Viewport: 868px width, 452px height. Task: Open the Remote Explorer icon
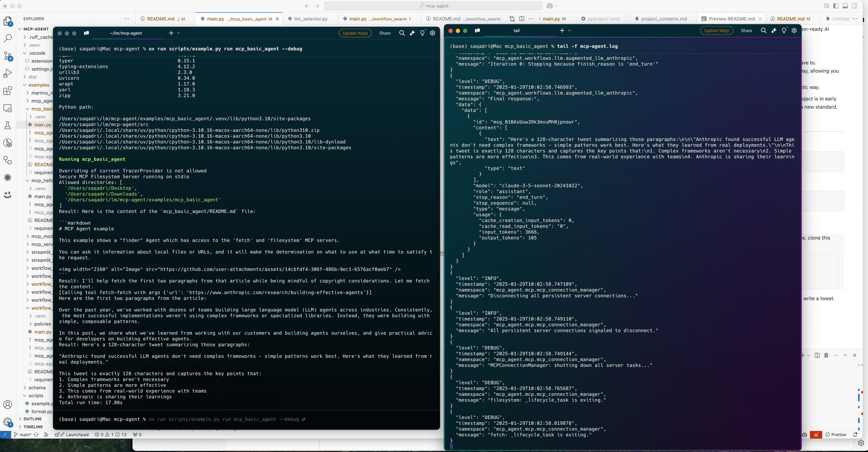point(8,108)
